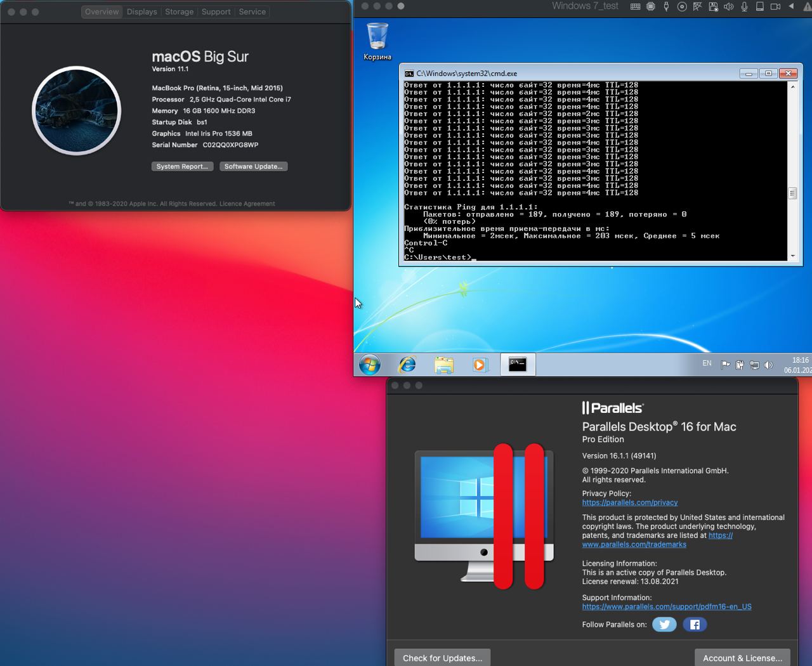Open the Recycle Bin (Корзина) desktop icon

tap(377, 41)
